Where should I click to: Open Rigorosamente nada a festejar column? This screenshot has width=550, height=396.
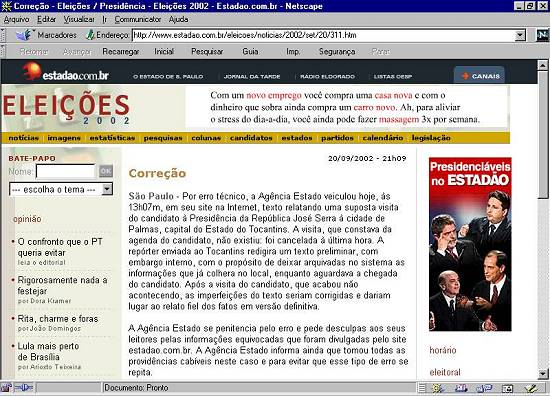click(x=62, y=286)
